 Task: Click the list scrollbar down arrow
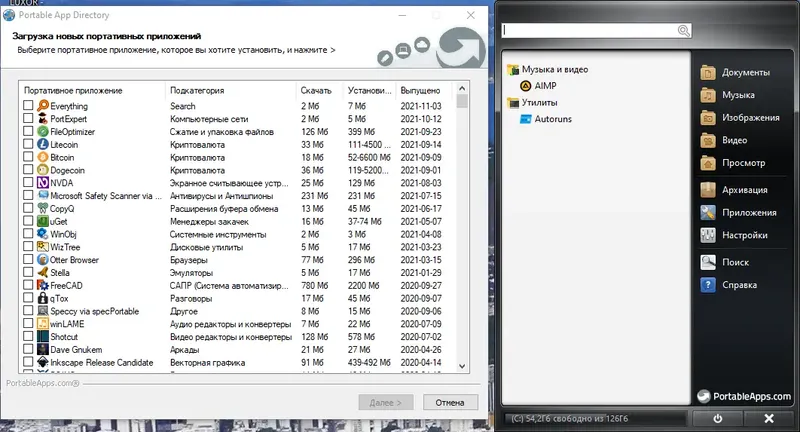coord(462,366)
